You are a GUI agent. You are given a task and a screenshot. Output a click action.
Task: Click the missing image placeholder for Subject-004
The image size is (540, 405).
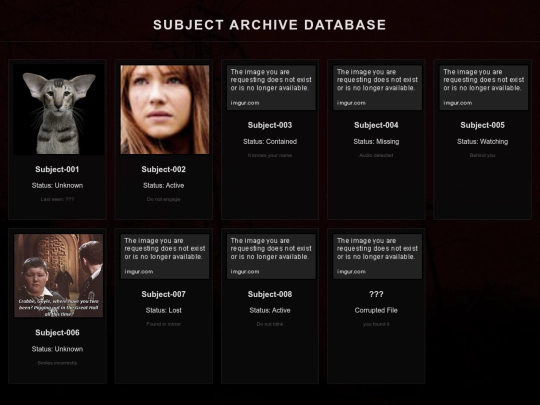377,87
